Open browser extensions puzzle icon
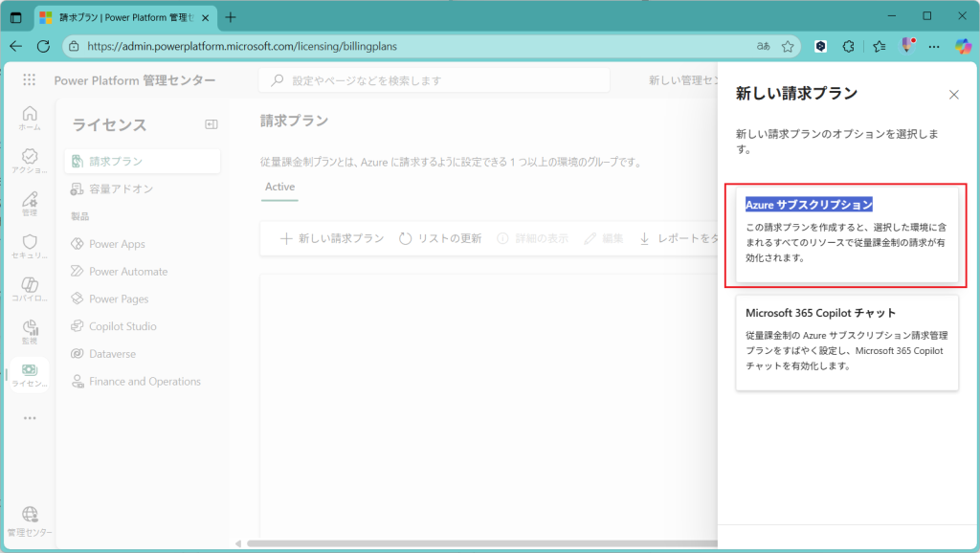The width and height of the screenshot is (980, 553). [848, 46]
